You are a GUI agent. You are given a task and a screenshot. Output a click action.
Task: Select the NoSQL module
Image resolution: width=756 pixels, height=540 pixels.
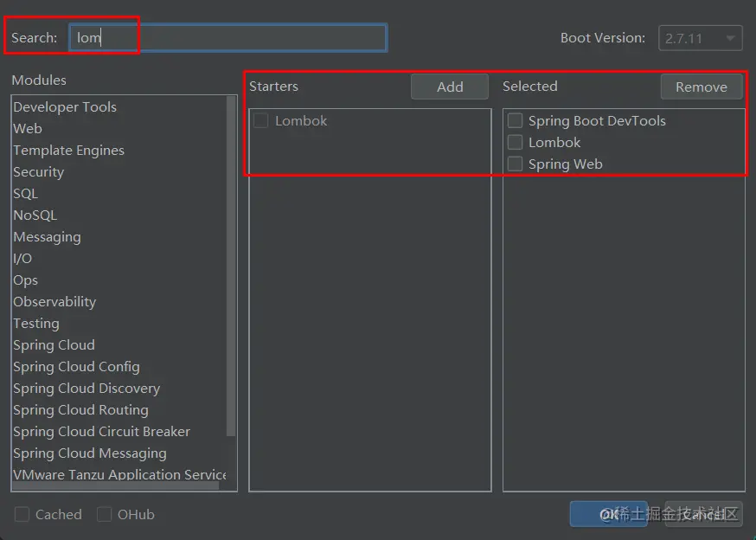[35, 215]
